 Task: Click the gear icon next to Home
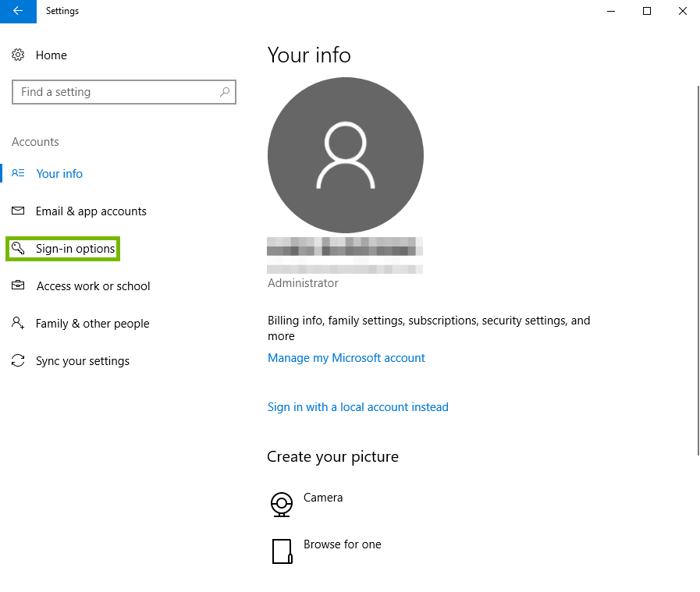(x=18, y=55)
